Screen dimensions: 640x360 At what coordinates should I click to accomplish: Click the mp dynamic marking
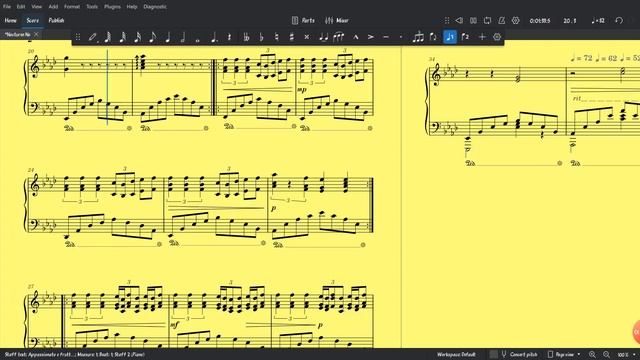coord(302,89)
